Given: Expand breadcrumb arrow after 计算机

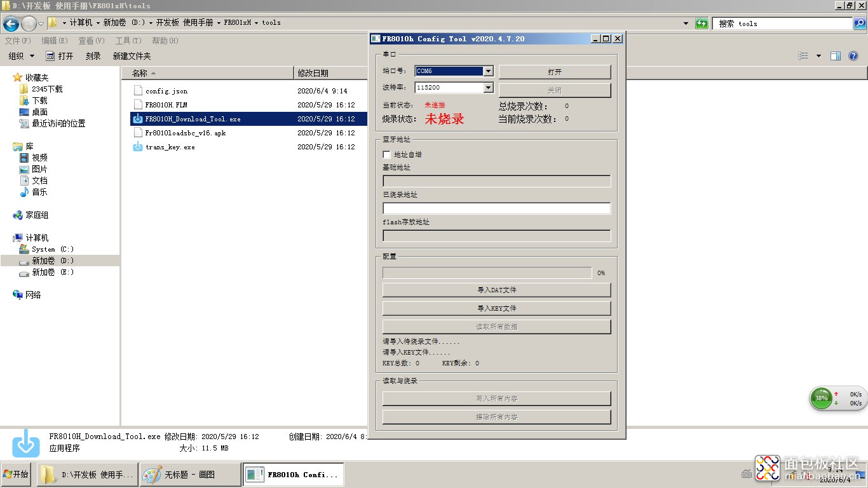Looking at the screenshot, I should [x=98, y=23].
